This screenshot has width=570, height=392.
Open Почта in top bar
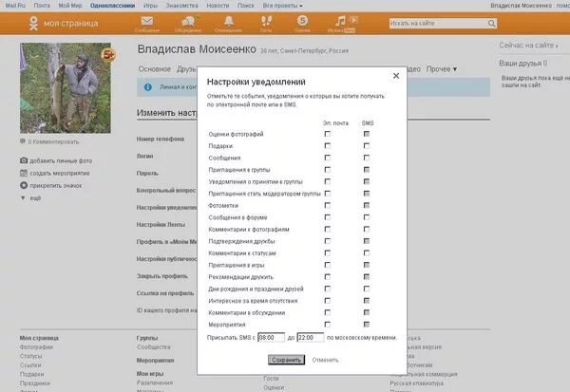(42, 6)
